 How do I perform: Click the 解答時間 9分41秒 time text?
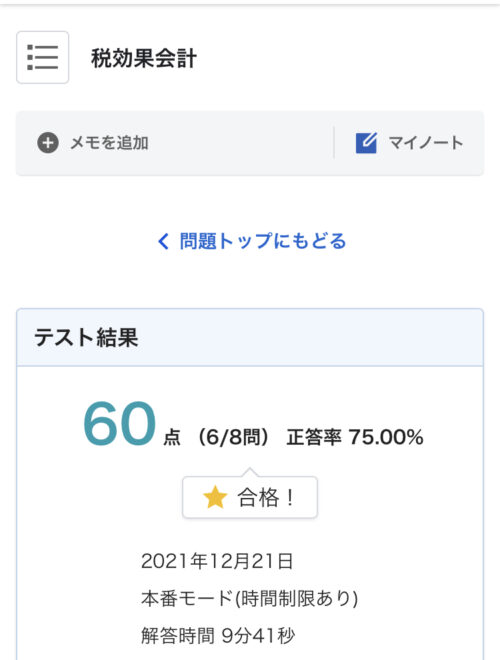pyautogui.click(x=218, y=635)
